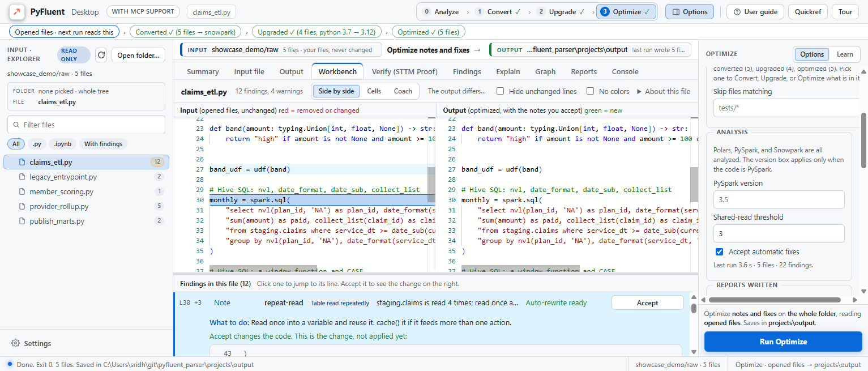Open the Verify (STTM Proof) tab
The width and height of the screenshot is (868, 371).
point(405,71)
